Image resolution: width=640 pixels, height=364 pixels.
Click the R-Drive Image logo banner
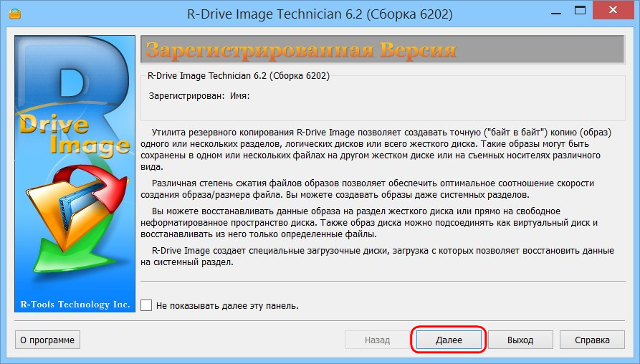[x=75, y=173]
